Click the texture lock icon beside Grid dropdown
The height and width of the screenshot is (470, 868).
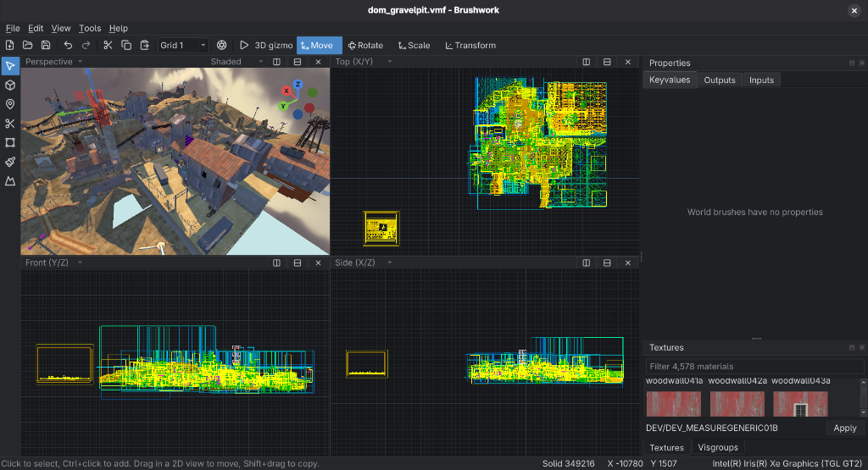(221, 46)
